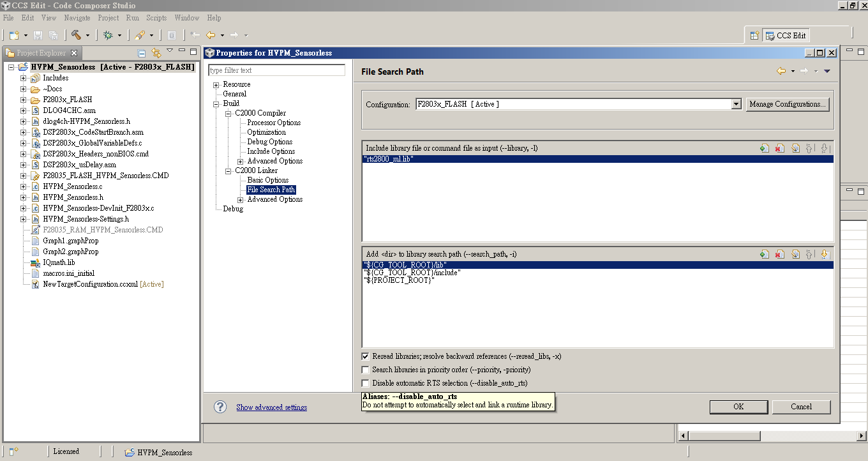Move selected search path entry down

coord(825,254)
